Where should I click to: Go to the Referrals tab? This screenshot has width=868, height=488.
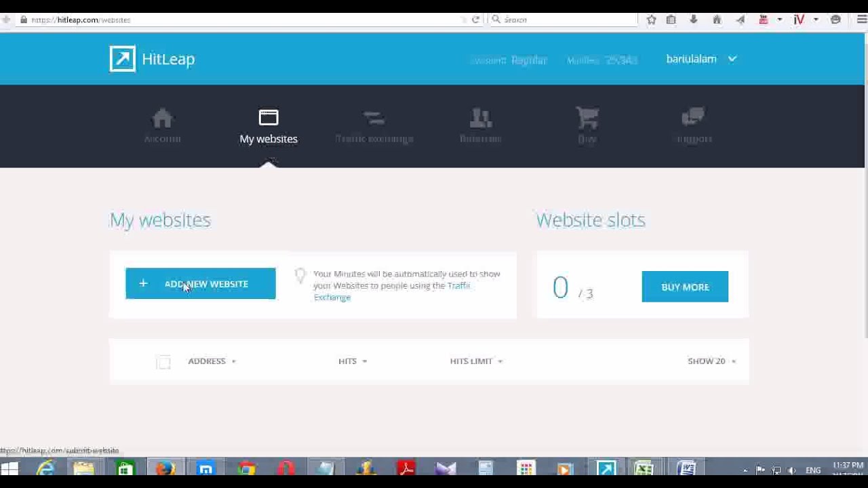point(481,127)
